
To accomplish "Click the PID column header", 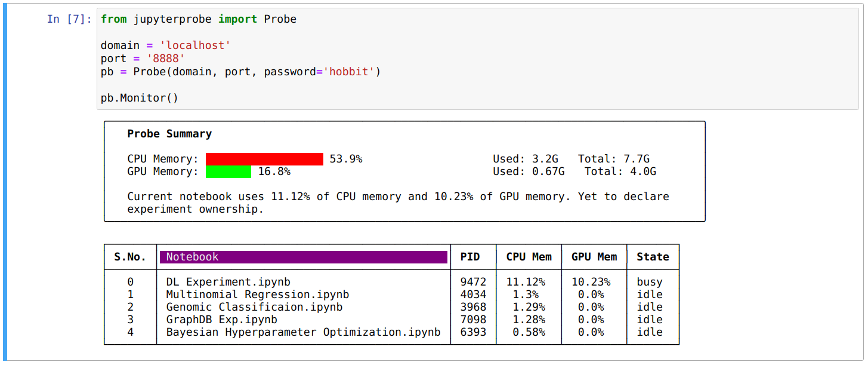I will (x=473, y=257).
